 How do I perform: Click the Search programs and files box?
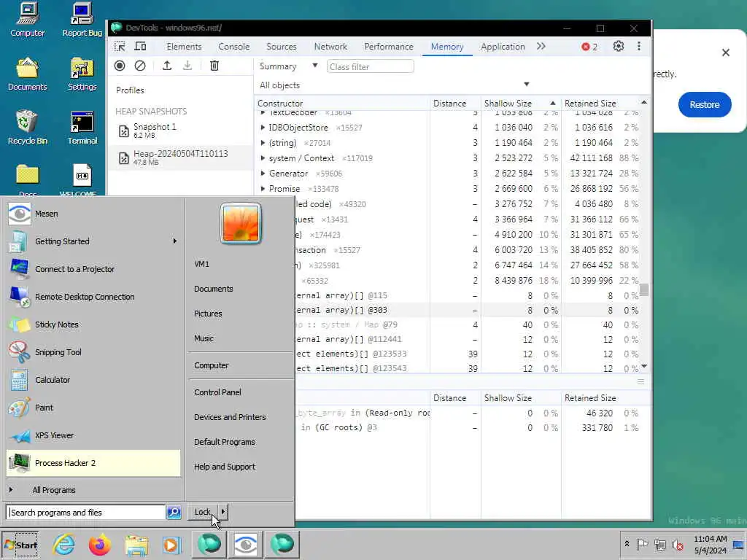(x=86, y=513)
